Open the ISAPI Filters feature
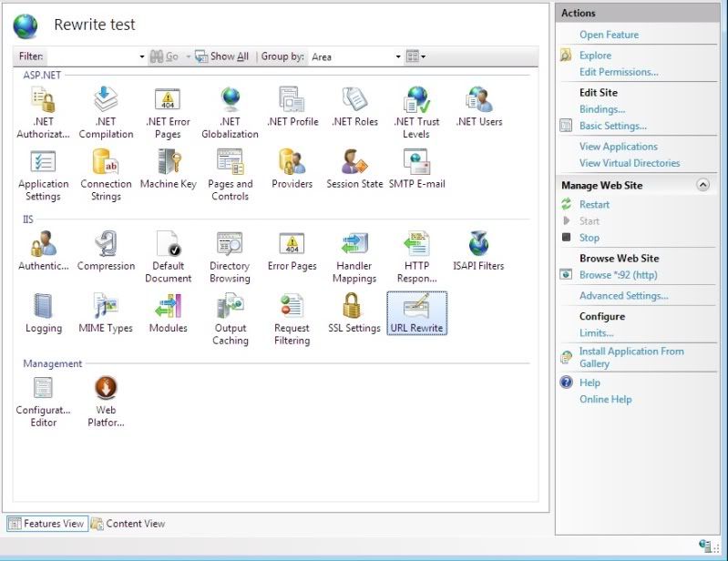The image size is (728, 561). pyautogui.click(x=478, y=251)
